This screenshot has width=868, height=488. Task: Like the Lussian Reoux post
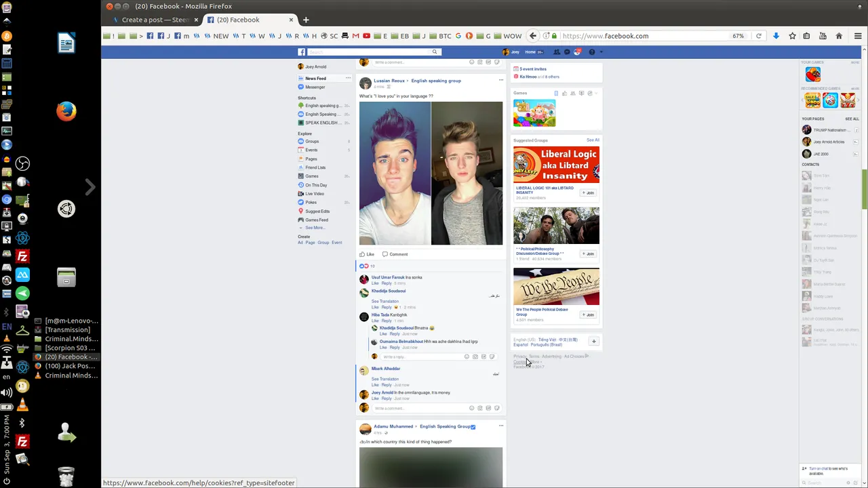coord(367,254)
